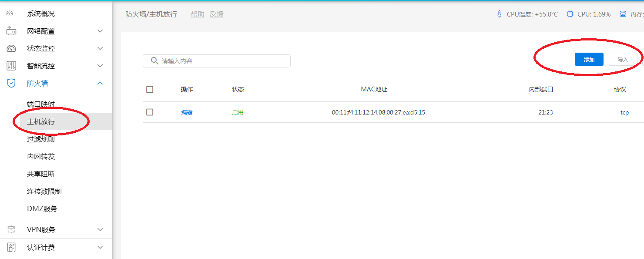The image size is (644, 259).
Task: Click the Firewall shield icon
Action: click(11, 84)
